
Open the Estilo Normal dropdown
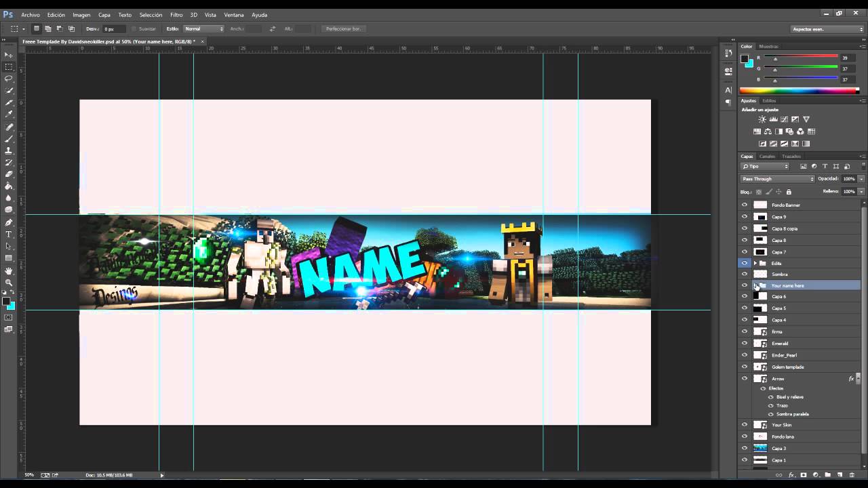(x=203, y=28)
